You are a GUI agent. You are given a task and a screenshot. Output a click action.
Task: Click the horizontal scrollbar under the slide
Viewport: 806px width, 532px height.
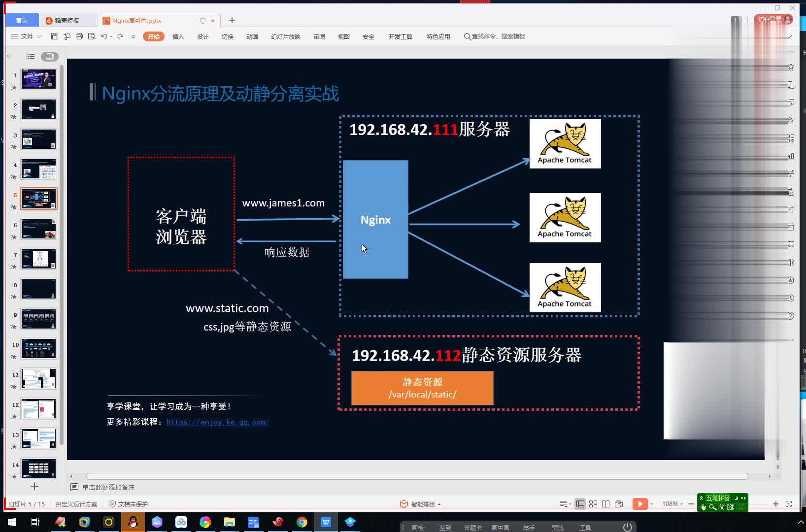tap(417, 476)
